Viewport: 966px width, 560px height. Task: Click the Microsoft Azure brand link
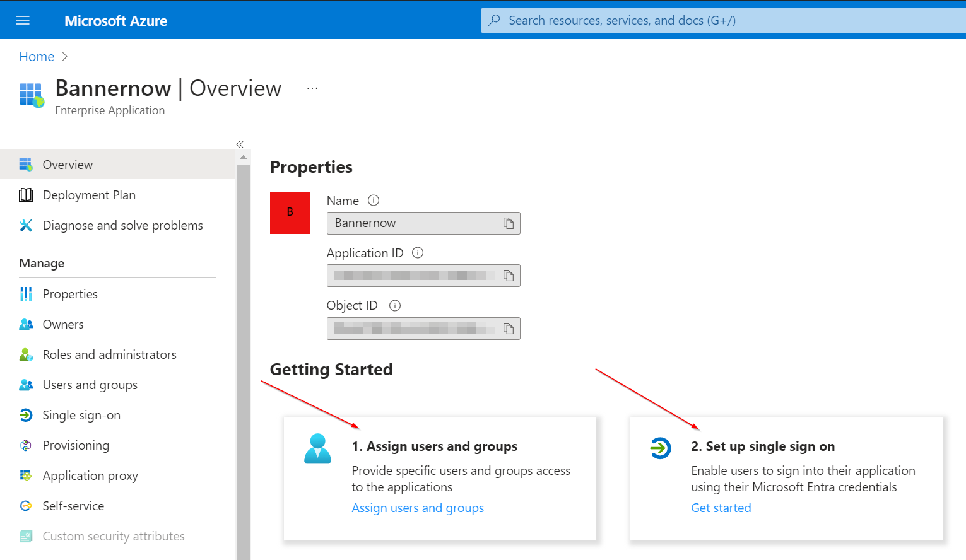tap(115, 21)
